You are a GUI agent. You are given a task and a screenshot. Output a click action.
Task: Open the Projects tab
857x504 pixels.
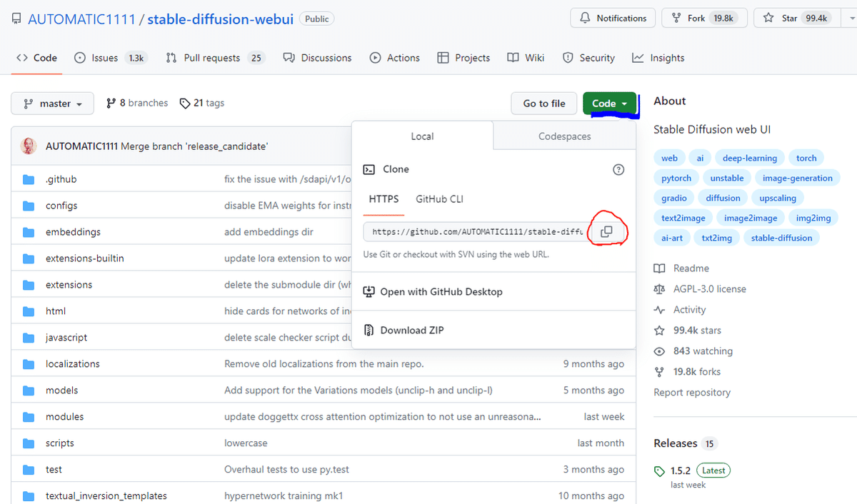pos(463,58)
